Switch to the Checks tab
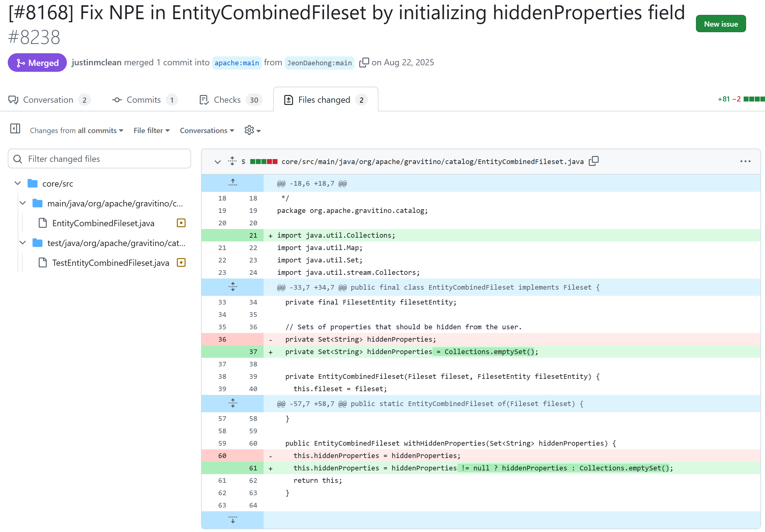765x532 pixels. point(230,100)
